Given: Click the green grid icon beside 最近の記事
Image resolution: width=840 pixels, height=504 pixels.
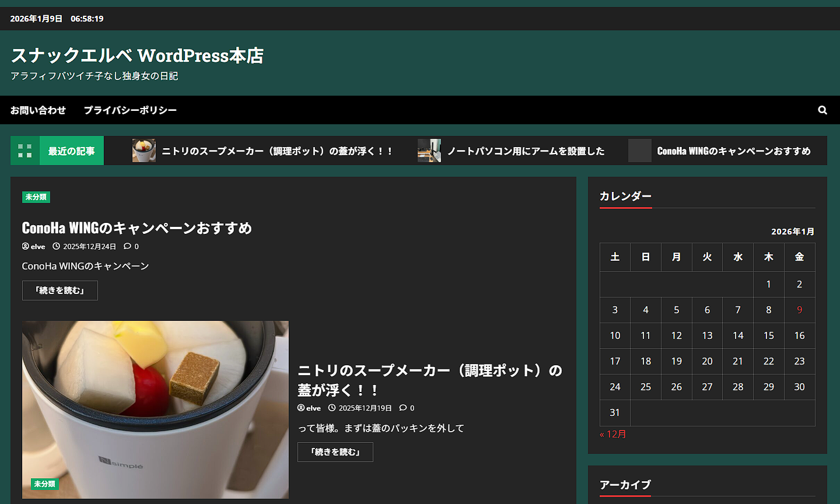Looking at the screenshot, I should coord(25,151).
